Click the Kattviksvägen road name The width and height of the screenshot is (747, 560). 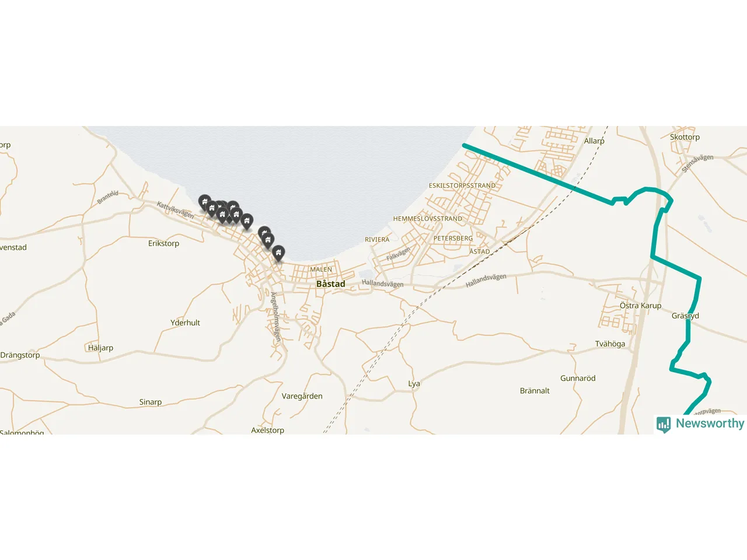[175, 210]
